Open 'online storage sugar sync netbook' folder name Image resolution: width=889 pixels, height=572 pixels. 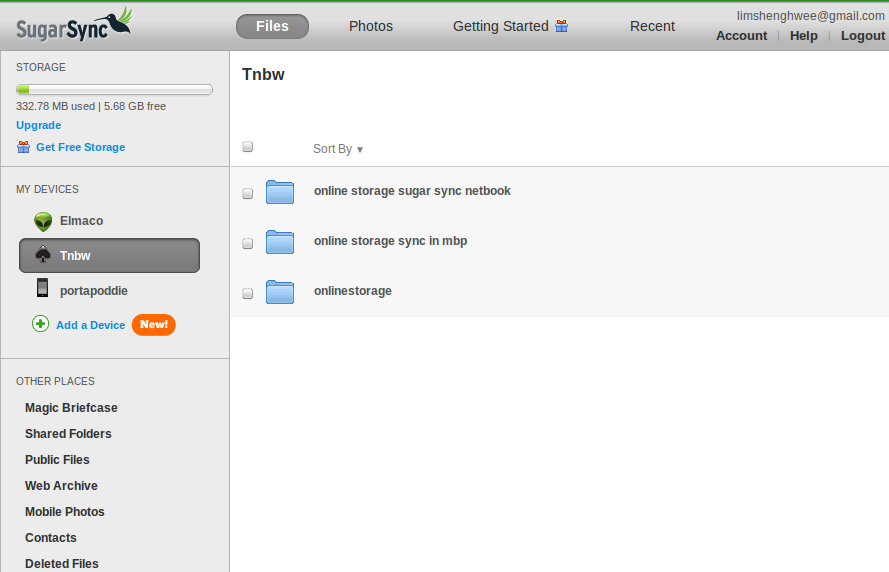click(x=412, y=192)
